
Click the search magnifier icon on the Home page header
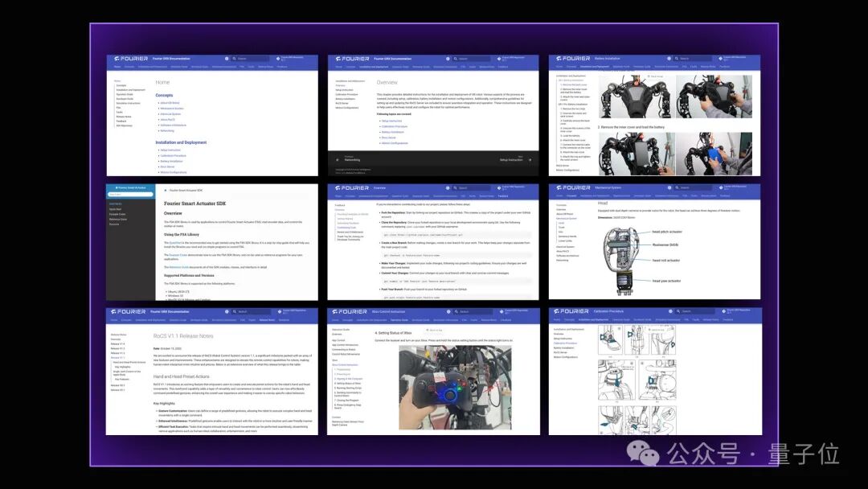tap(234, 59)
